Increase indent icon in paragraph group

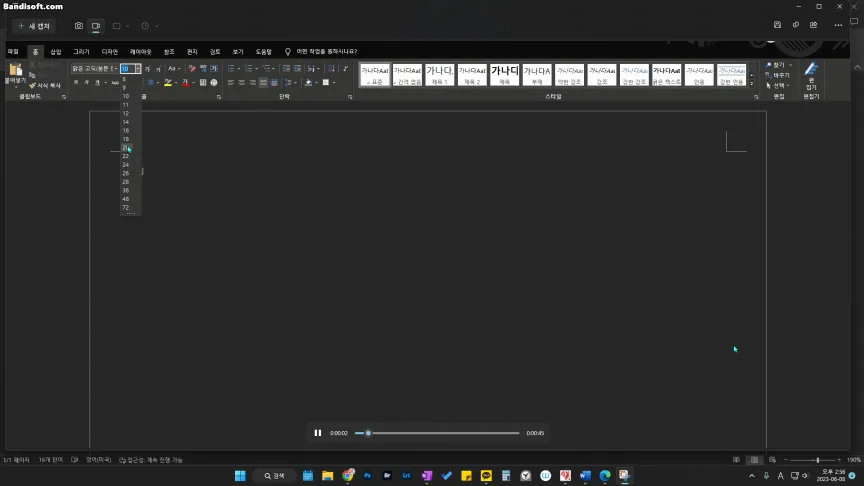click(297, 68)
